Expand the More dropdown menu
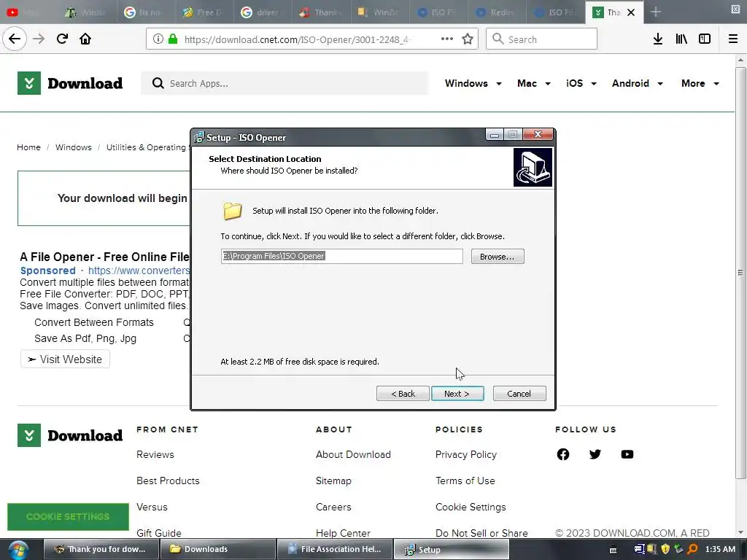747x560 pixels. tap(700, 83)
